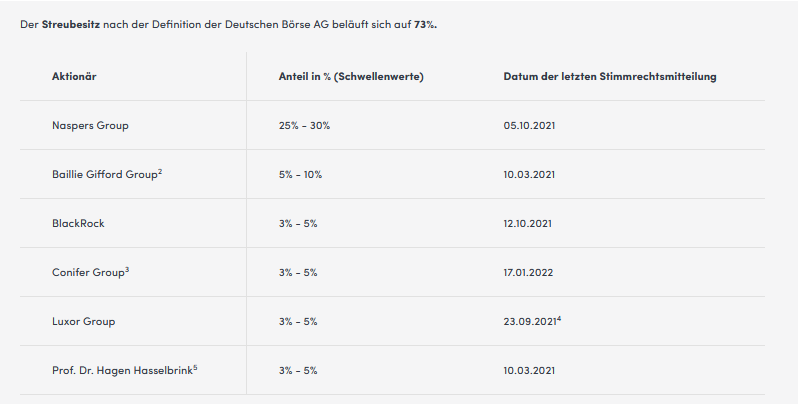The height and width of the screenshot is (404, 798).
Task: Click the 25% – 30% share value
Action: 304,126
